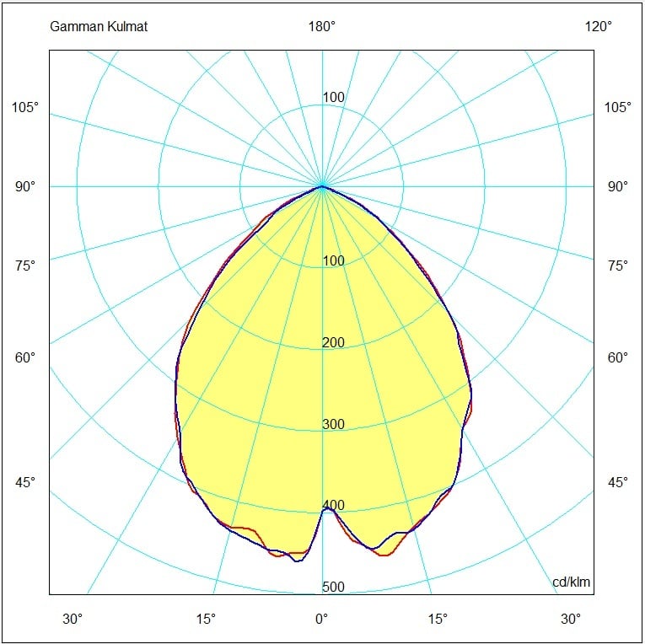Click the 45° label on the left side

25,482
